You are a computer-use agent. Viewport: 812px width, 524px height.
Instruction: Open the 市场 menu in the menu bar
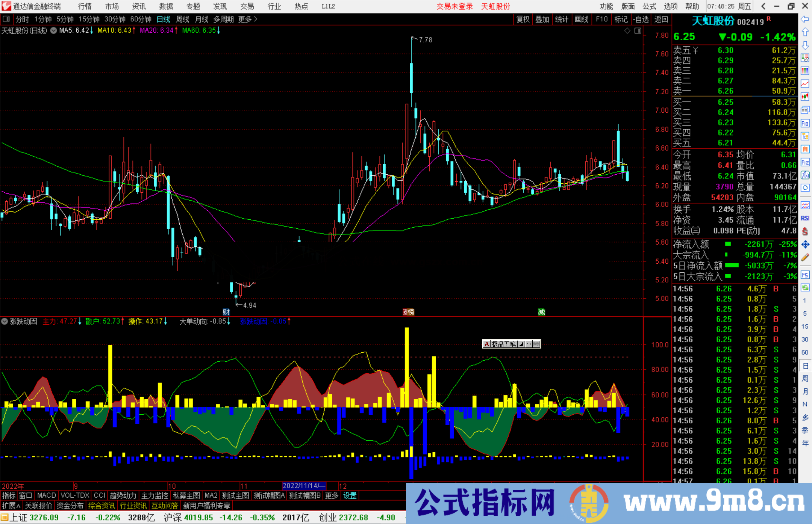pyautogui.click(x=112, y=6)
